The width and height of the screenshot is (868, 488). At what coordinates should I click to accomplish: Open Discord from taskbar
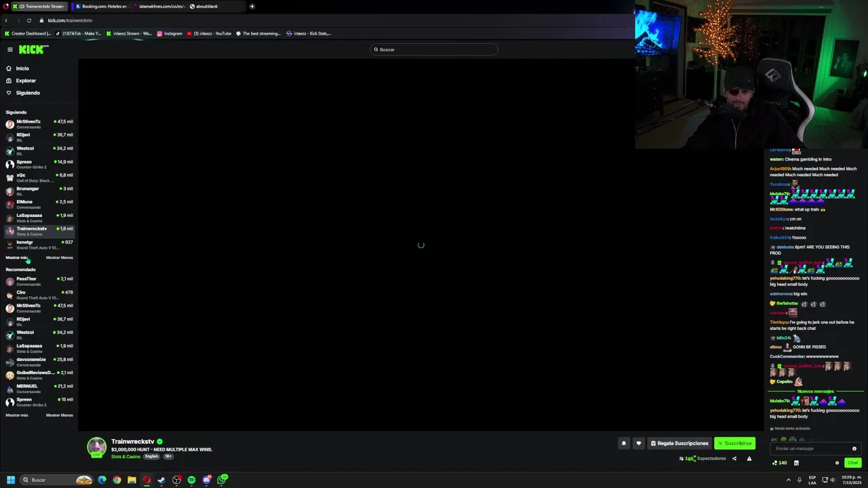coord(207,480)
